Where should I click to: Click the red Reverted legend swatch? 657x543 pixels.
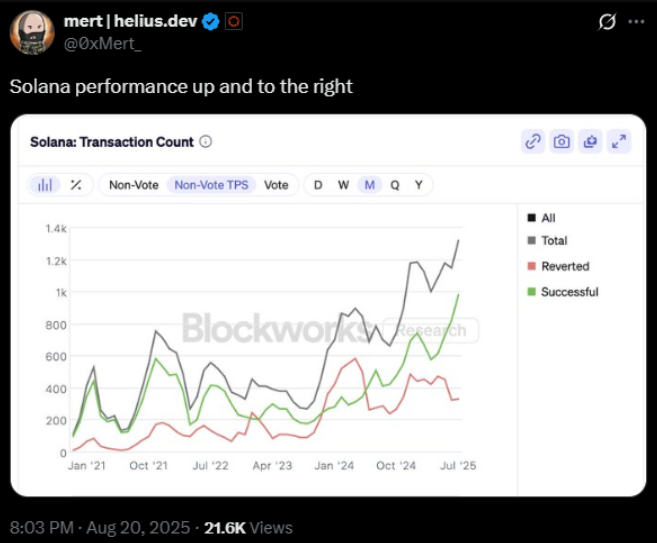coord(532,266)
